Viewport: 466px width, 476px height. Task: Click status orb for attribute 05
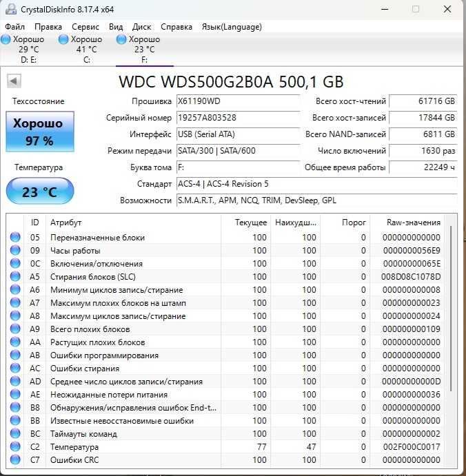pyautogui.click(x=15, y=237)
